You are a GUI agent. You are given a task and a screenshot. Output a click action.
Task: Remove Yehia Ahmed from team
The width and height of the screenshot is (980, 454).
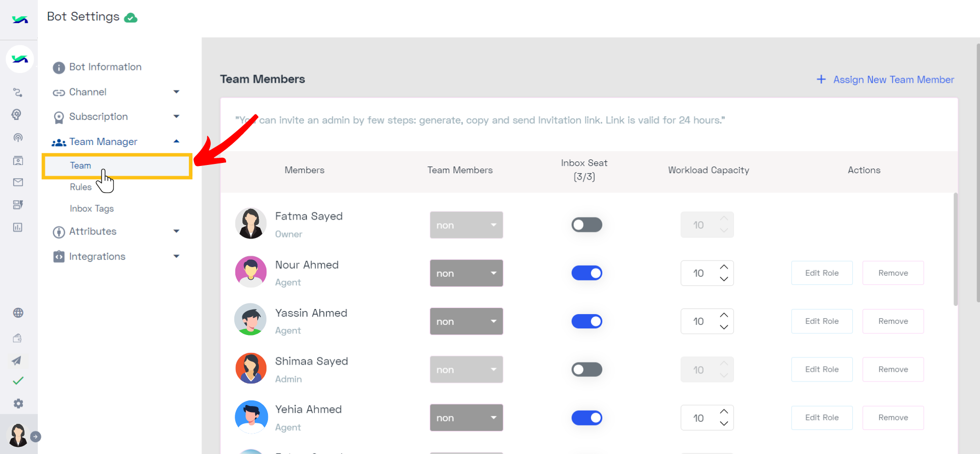click(893, 418)
